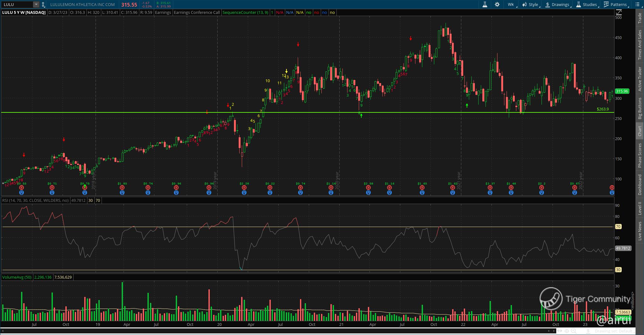This screenshot has width=644, height=335.
Task: Open the Times And Sales side tab
Action: (640, 45)
